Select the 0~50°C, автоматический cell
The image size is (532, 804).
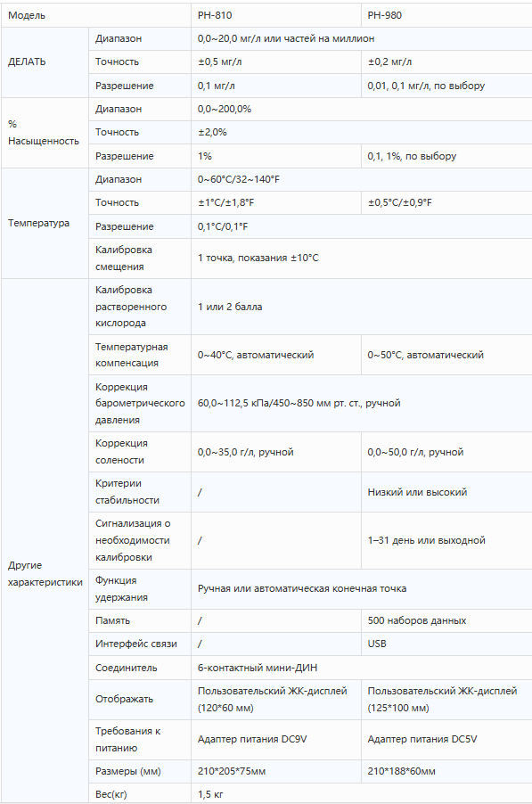(446, 355)
